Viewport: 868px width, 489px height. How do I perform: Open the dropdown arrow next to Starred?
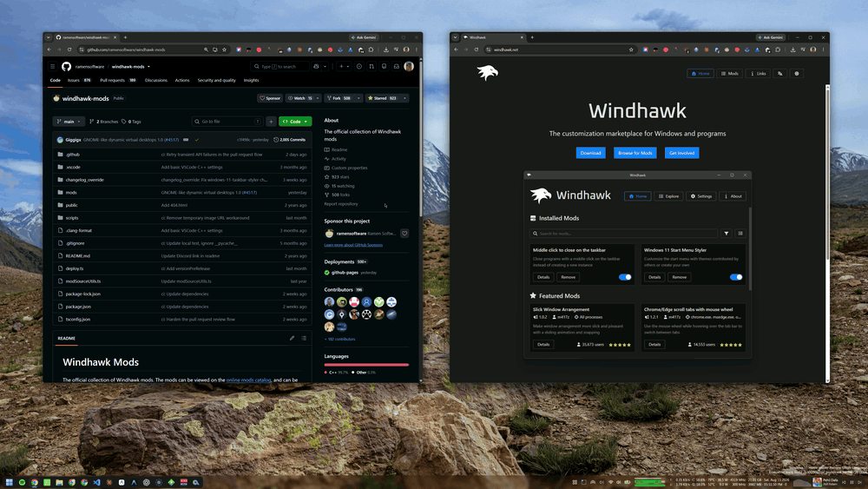404,98
